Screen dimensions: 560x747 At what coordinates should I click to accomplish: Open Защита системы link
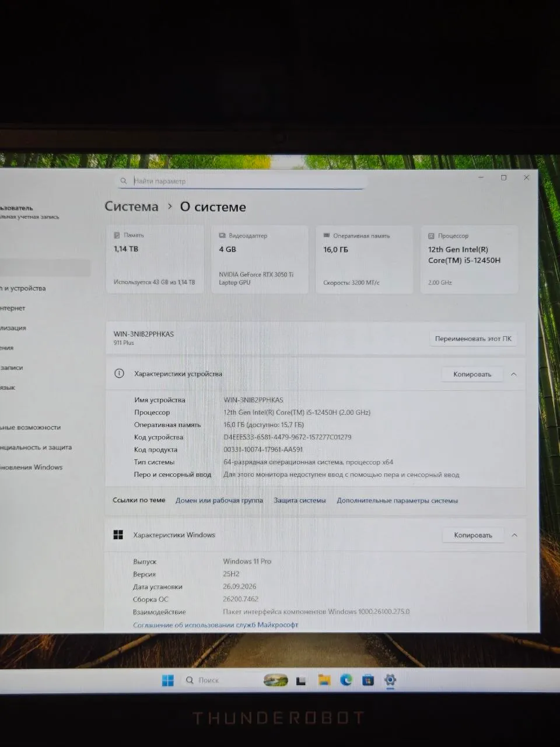tap(300, 500)
